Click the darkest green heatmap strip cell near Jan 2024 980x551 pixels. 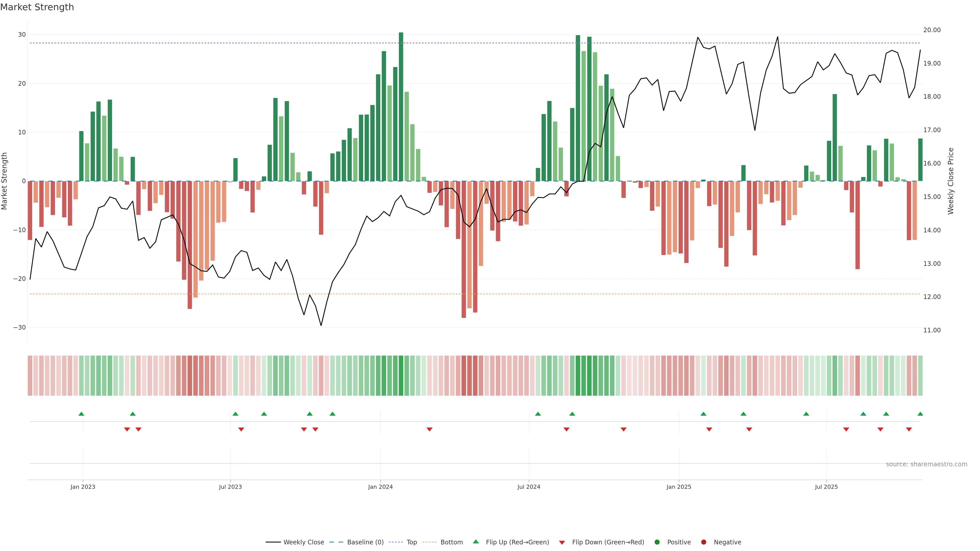[x=401, y=376]
